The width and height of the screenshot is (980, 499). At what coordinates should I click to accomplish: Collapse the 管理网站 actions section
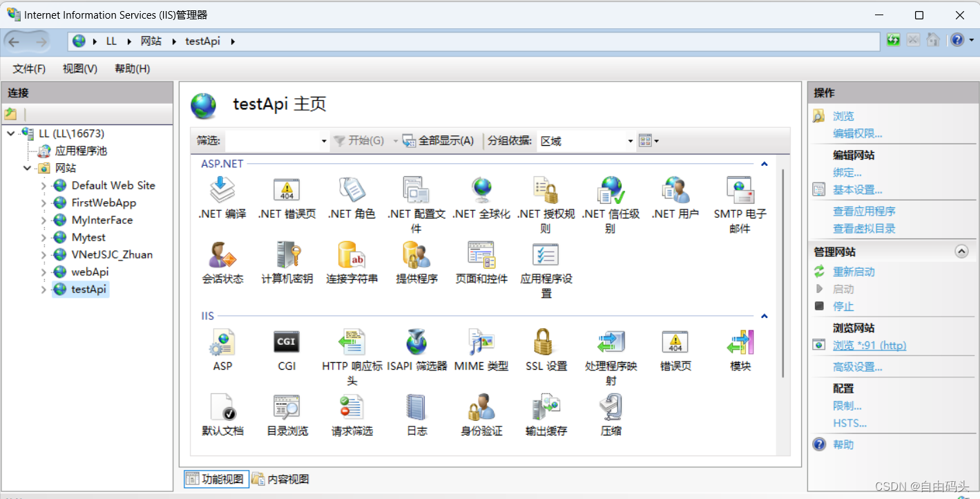(x=961, y=252)
